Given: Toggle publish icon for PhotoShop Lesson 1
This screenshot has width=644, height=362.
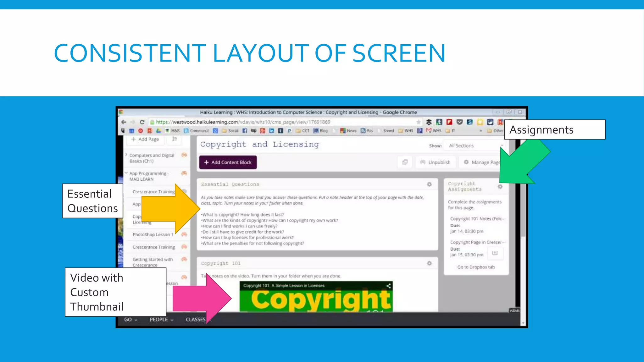Looking at the screenshot, I should point(184,234).
